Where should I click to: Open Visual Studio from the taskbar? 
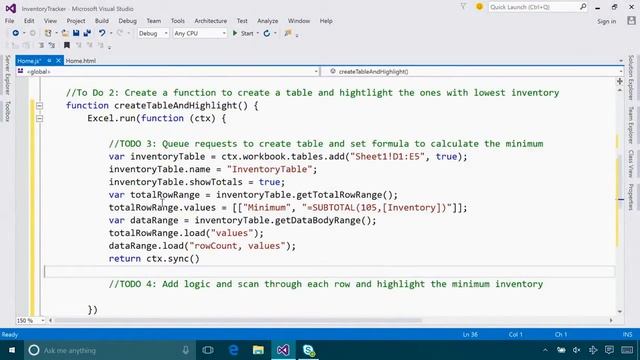[283, 350]
